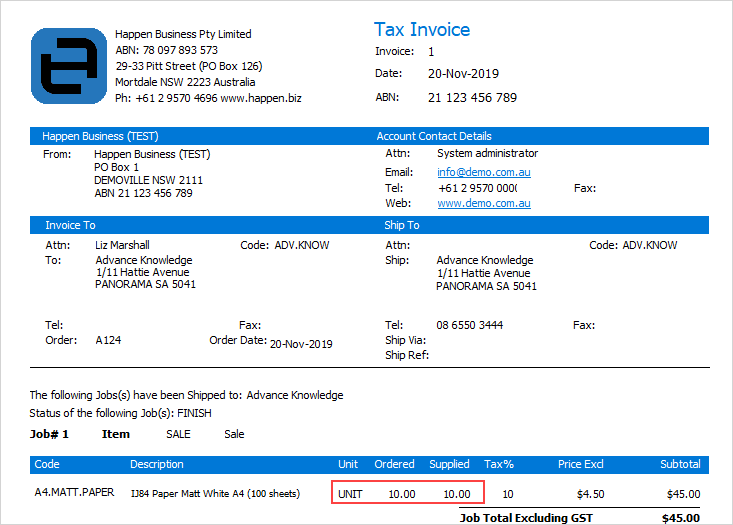
Task: Click the Job# 1 heading
Action: pyautogui.click(x=49, y=434)
